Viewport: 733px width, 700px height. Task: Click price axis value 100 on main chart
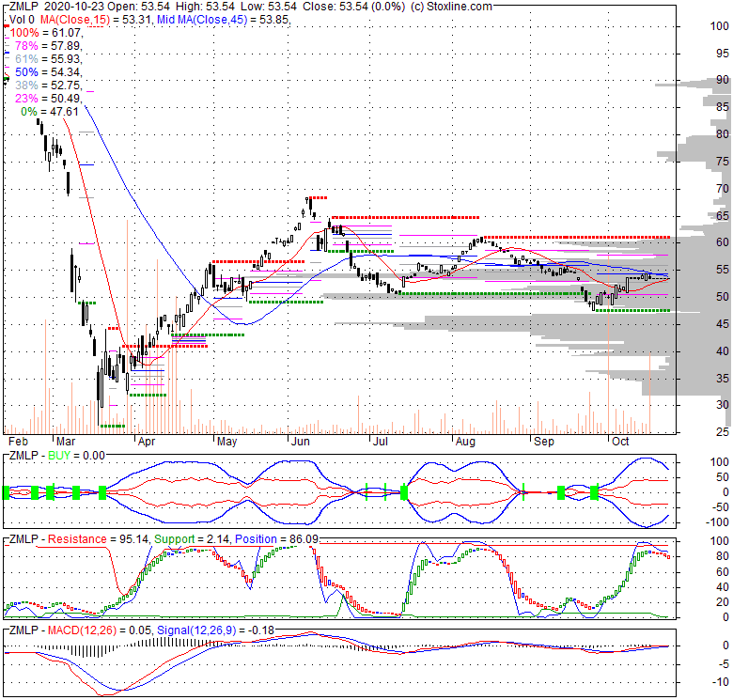[719, 26]
